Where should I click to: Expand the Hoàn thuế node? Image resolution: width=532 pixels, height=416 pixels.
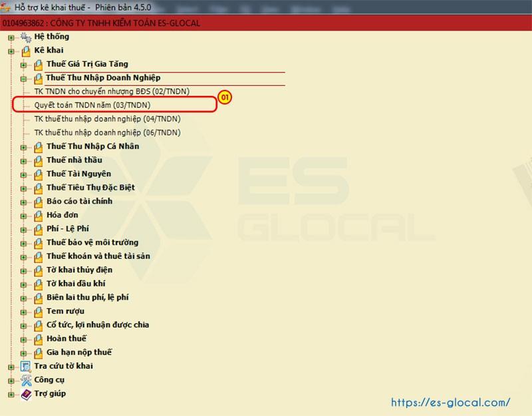pos(23,339)
